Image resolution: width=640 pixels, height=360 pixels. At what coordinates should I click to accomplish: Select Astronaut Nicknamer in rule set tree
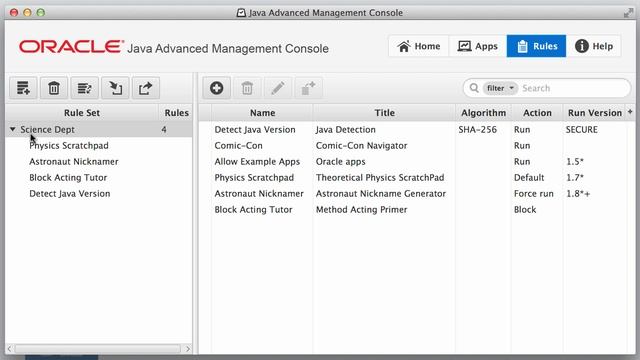[x=73, y=161]
